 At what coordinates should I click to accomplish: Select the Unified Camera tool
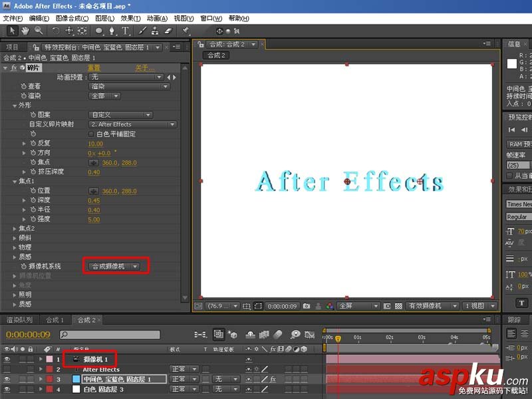(x=69, y=31)
